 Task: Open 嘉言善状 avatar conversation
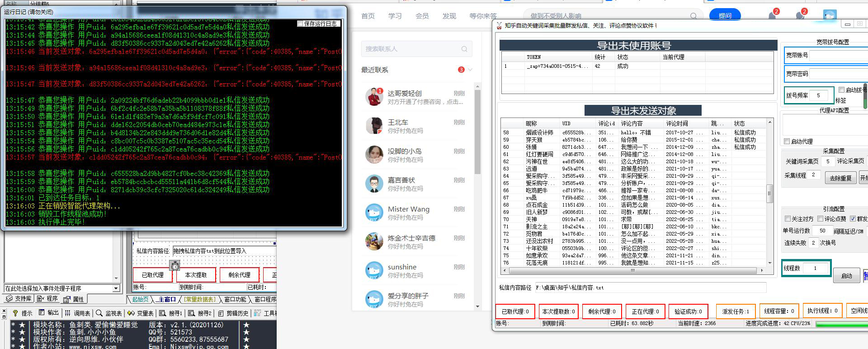click(x=374, y=184)
